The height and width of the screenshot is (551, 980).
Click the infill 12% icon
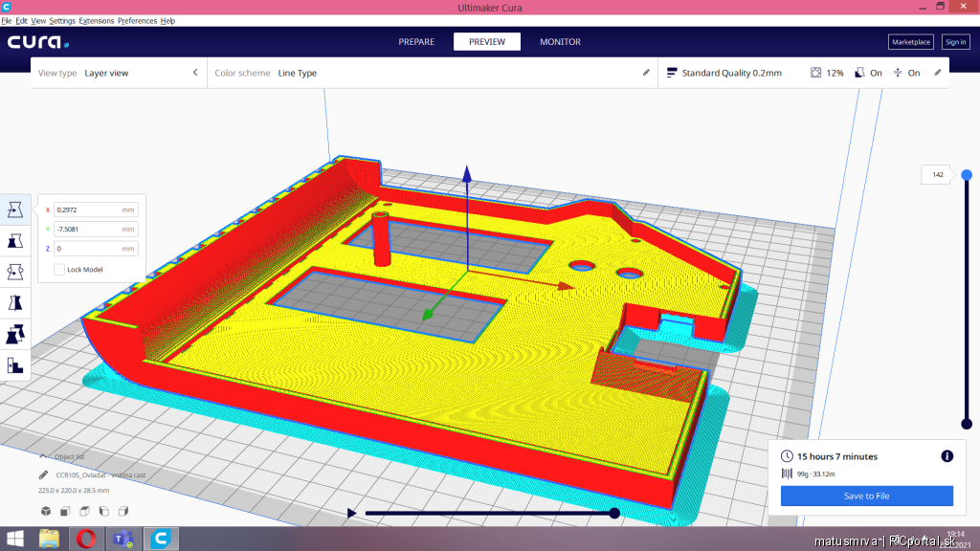[815, 73]
